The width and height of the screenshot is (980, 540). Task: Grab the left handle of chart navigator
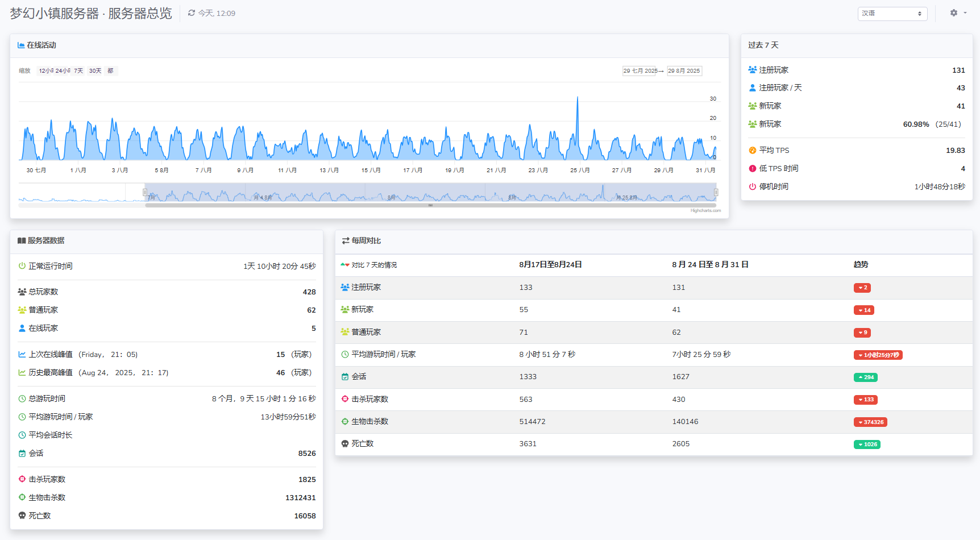(145, 193)
